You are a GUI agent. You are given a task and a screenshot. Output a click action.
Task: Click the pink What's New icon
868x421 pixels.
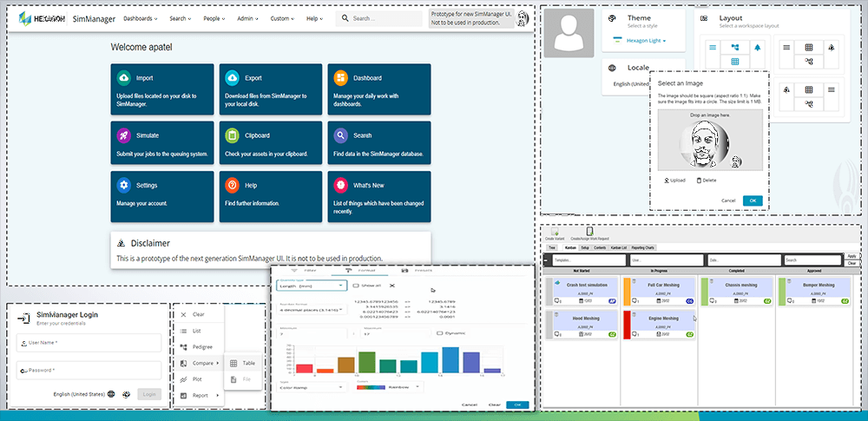tap(340, 185)
